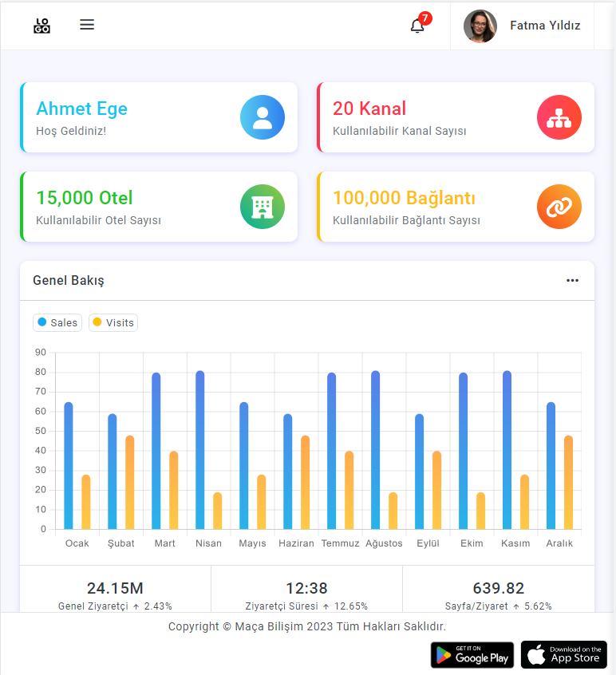
Task: Click Fatma Yıldız profile avatar photo
Action: pyautogui.click(x=480, y=26)
